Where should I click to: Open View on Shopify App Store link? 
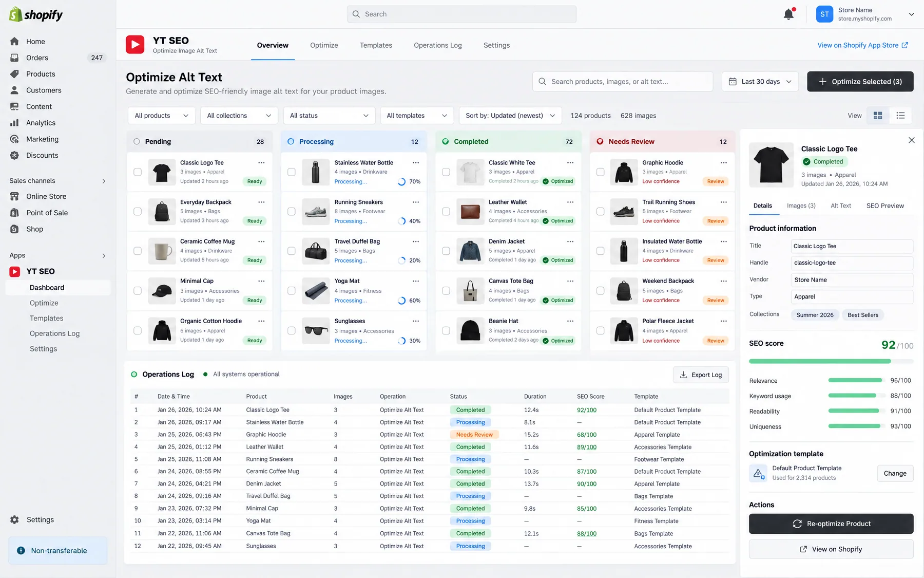863,45
